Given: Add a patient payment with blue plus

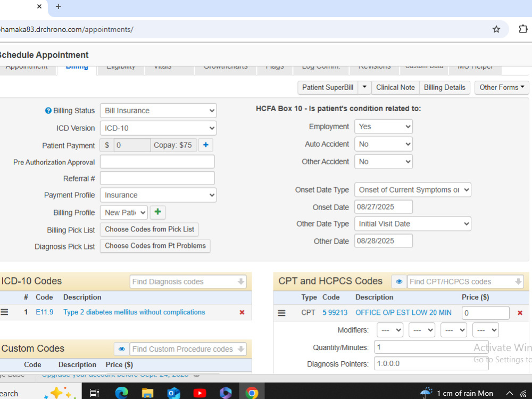Looking at the screenshot, I should (205, 145).
